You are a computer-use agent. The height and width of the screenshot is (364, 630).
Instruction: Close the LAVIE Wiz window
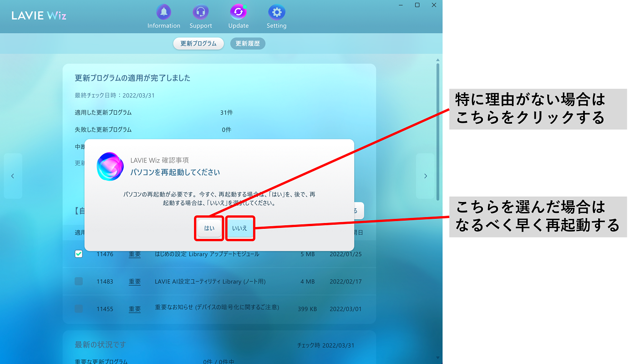pyautogui.click(x=434, y=5)
